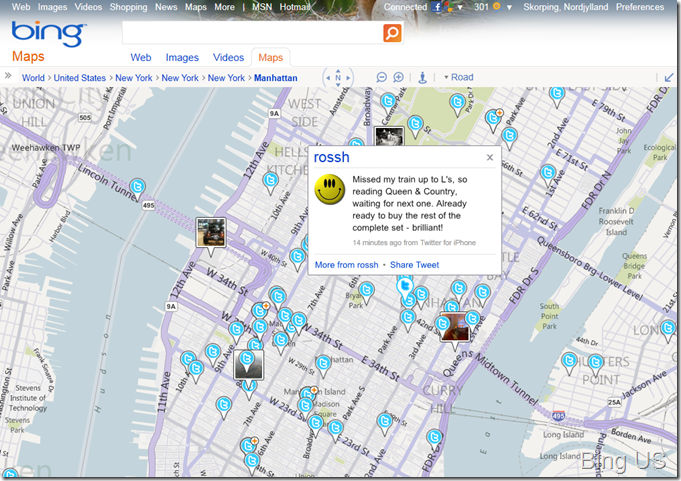Switch to the Videos search tab
The width and height of the screenshot is (681, 481).
click(228, 57)
